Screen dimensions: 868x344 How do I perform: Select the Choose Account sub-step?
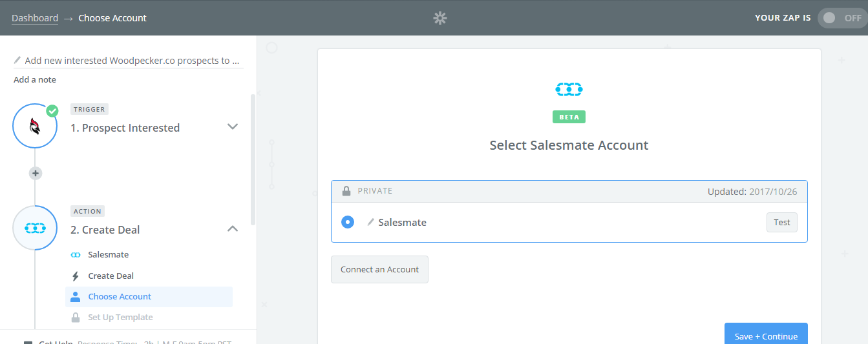click(x=149, y=296)
